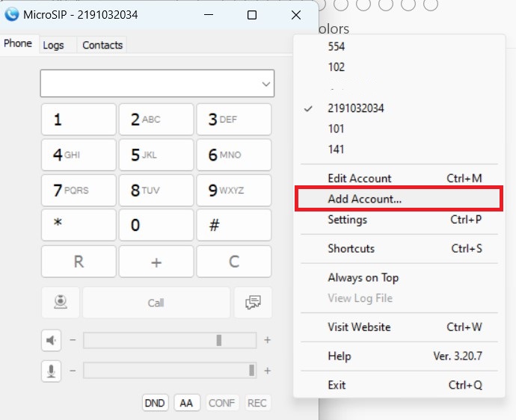Open the message chat icon
This screenshot has height=420, width=516.
[253, 303]
